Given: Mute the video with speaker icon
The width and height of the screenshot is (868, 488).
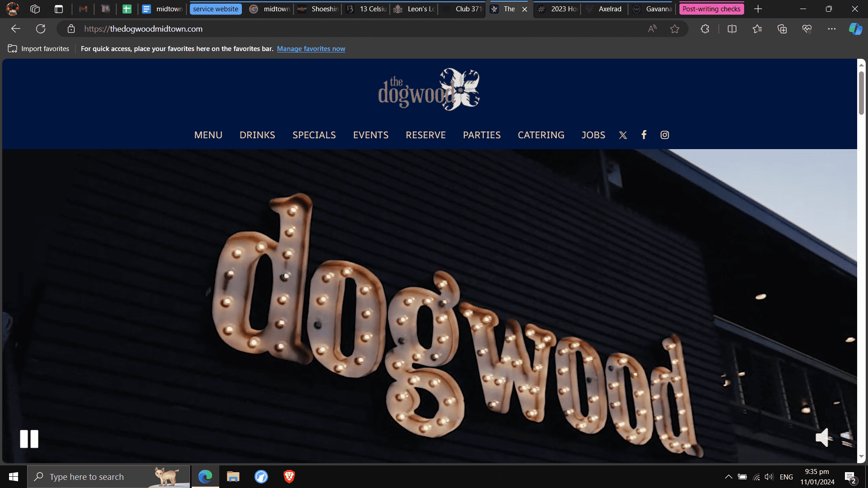Looking at the screenshot, I should [822, 437].
